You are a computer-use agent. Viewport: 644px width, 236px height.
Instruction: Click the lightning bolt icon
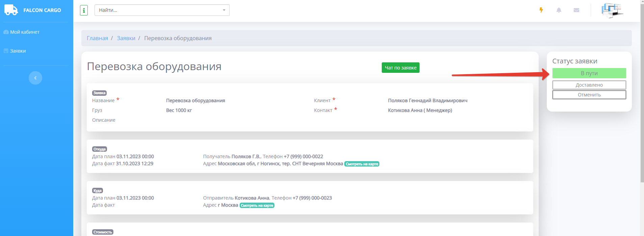541,10
